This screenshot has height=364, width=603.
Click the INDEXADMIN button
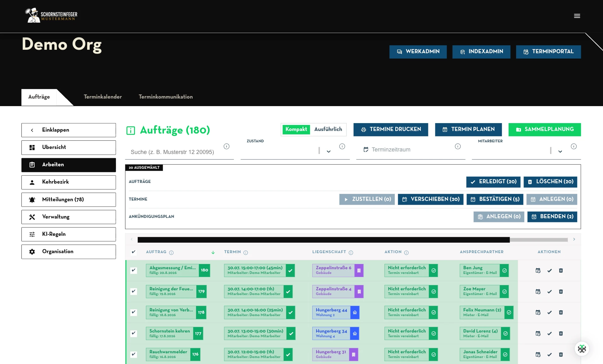[481, 52]
